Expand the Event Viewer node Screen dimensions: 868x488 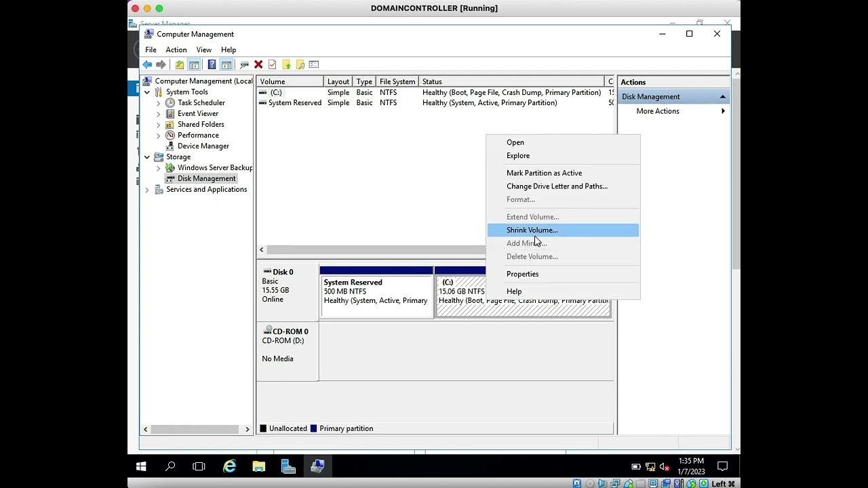point(159,114)
